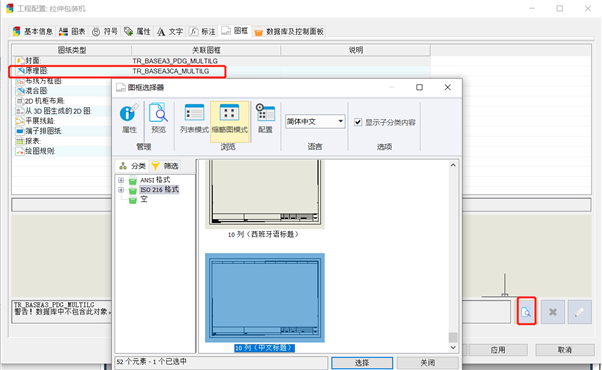Click the delete (X) icon button
The image size is (602, 370).
tap(552, 312)
